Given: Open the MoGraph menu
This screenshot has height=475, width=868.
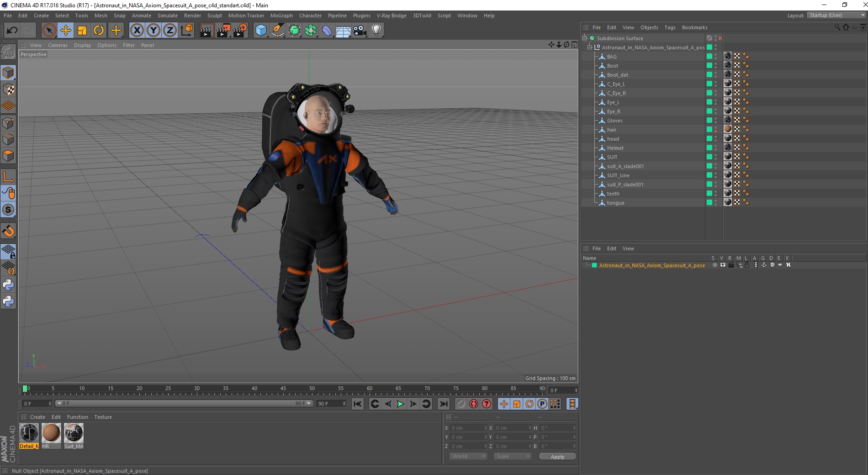Looking at the screenshot, I should pyautogui.click(x=281, y=16).
